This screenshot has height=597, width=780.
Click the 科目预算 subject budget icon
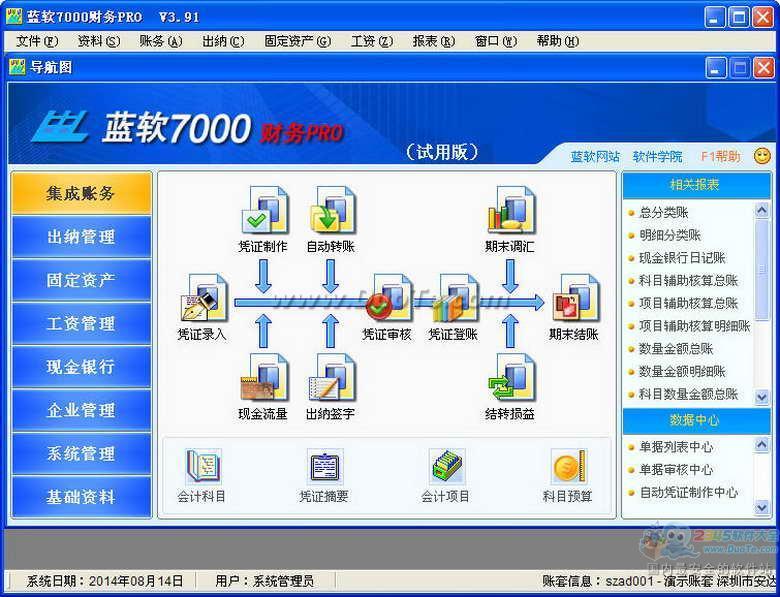[x=567, y=467]
